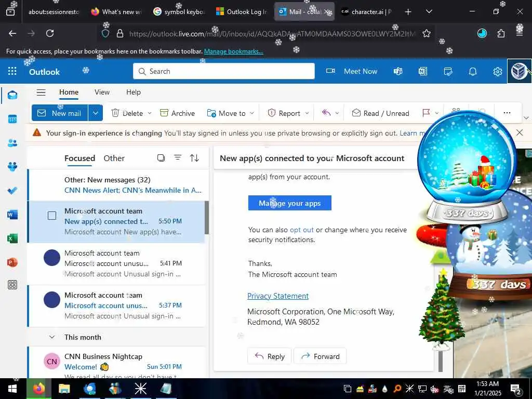Expand the New mail dropdown arrow

(96, 113)
